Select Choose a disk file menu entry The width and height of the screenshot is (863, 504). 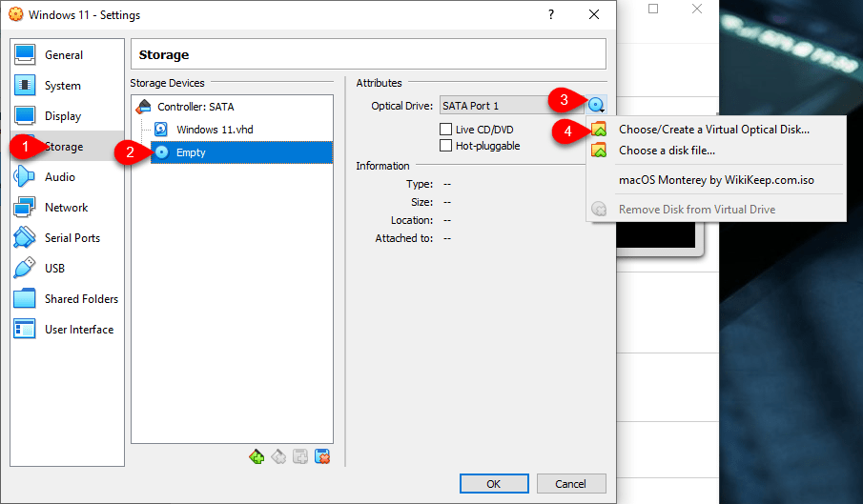coord(716,151)
